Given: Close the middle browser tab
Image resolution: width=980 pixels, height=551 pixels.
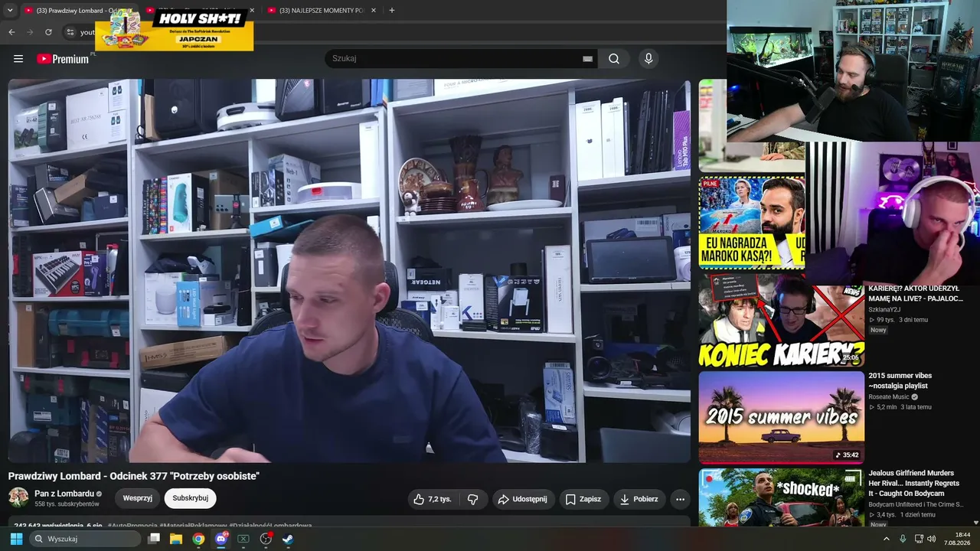Looking at the screenshot, I should pyautogui.click(x=252, y=10).
